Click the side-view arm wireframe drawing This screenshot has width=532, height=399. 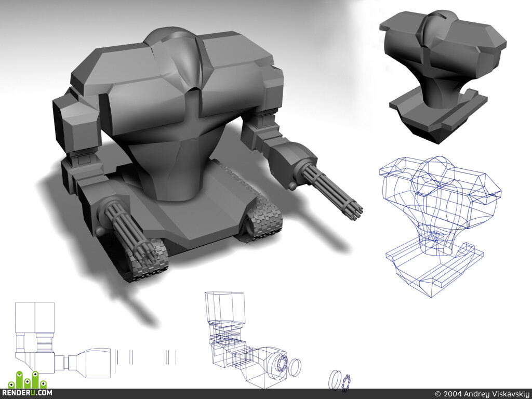coord(63,340)
